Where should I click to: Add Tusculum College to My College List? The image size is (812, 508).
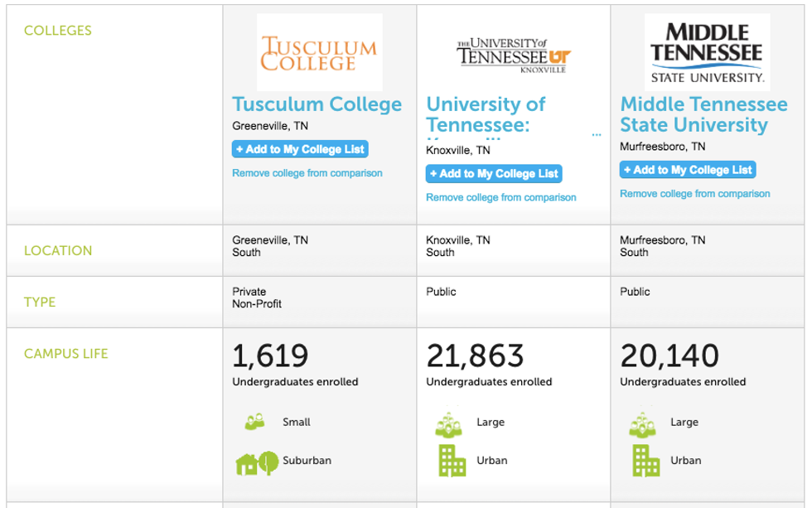pos(300,149)
